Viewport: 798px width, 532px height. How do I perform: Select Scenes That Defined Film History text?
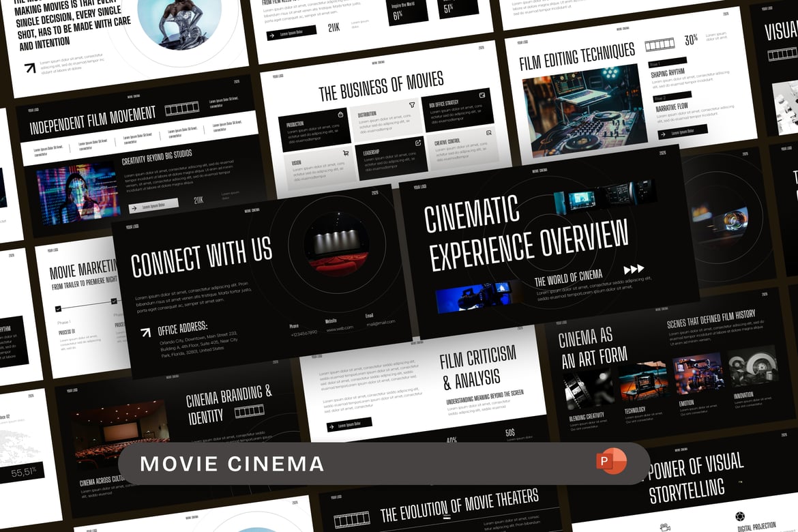(711, 319)
